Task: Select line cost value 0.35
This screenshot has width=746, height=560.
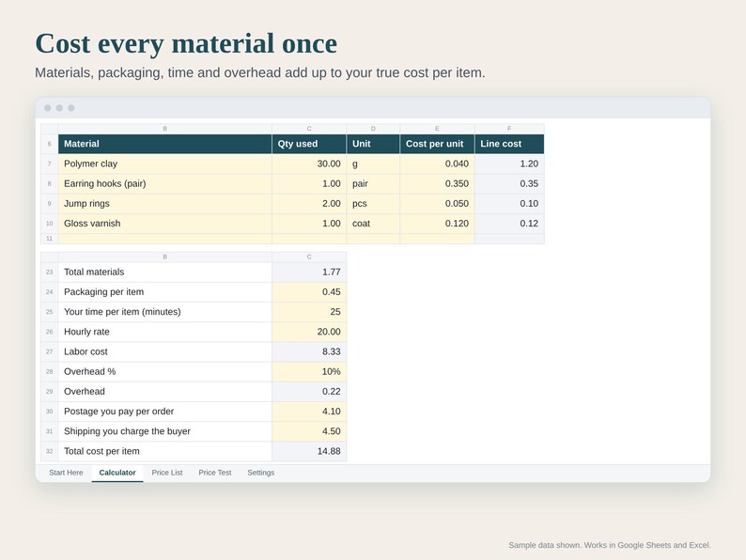Action: point(509,183)
